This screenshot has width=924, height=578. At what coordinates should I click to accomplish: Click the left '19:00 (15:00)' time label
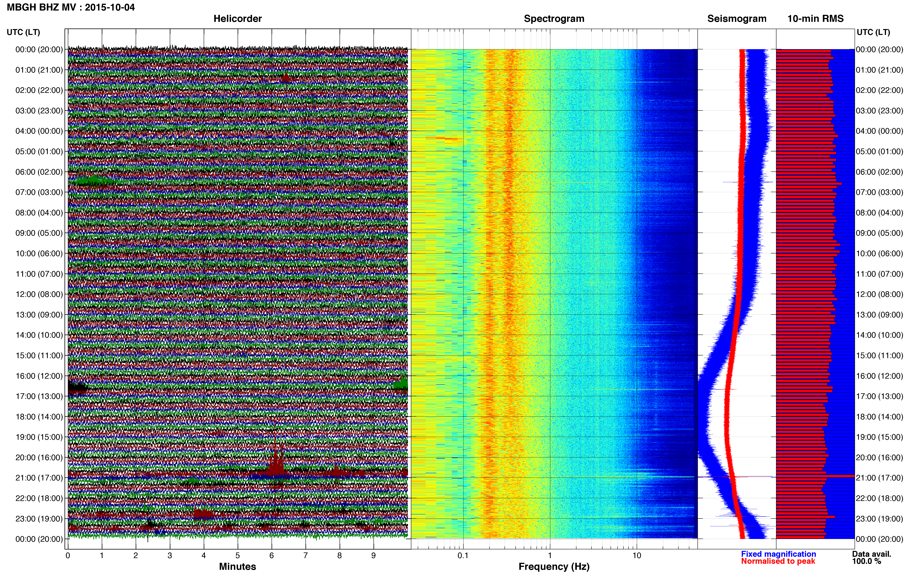point(39,437)
